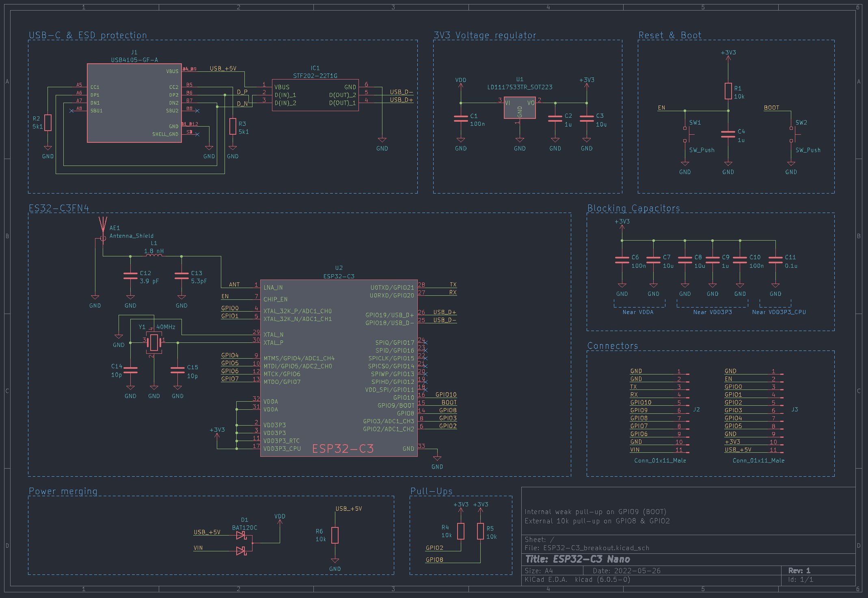Click the file name 'ESP32-C3_breakout.kicad_sch'
This screenshot has height=598, width=868.
(596, 548)
